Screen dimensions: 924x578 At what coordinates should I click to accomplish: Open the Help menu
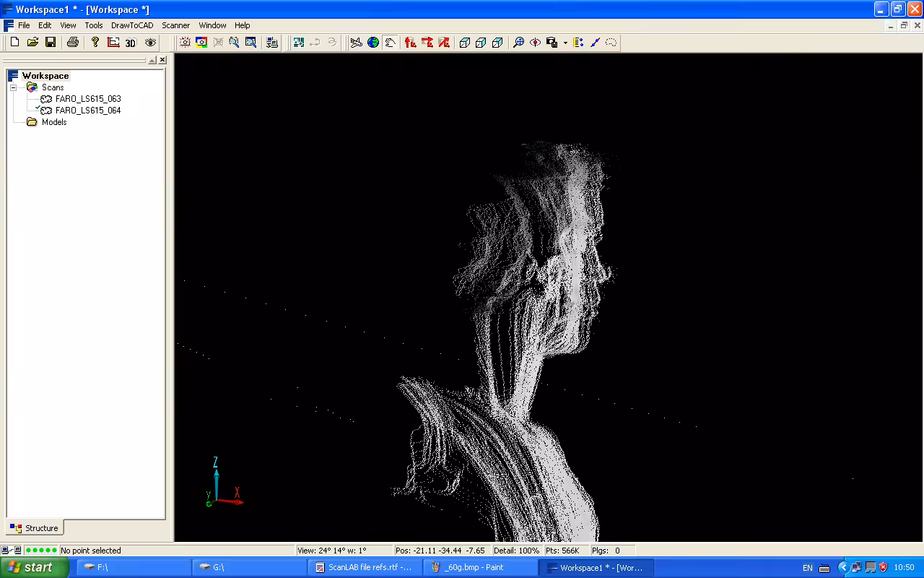point(243,25)
